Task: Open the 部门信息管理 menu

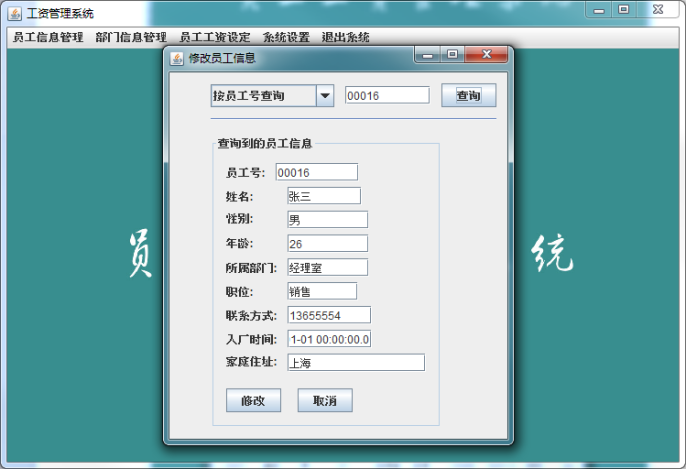Action: (x=131, y=37)
